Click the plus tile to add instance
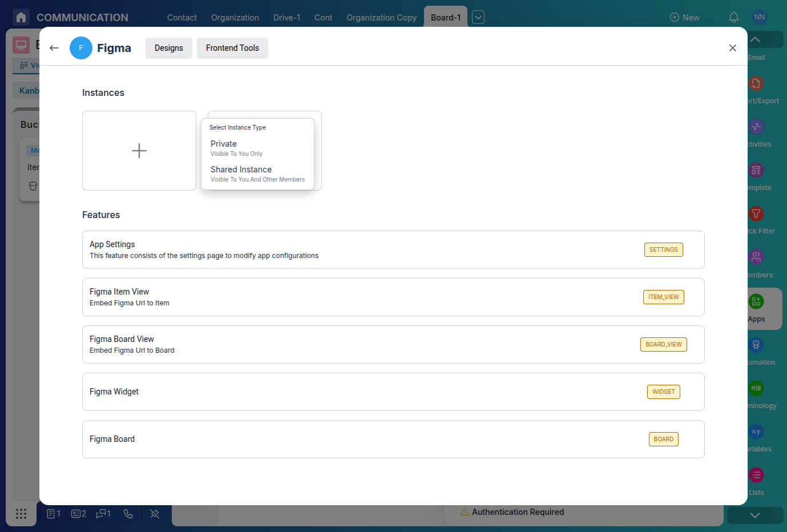 point(139,150)
